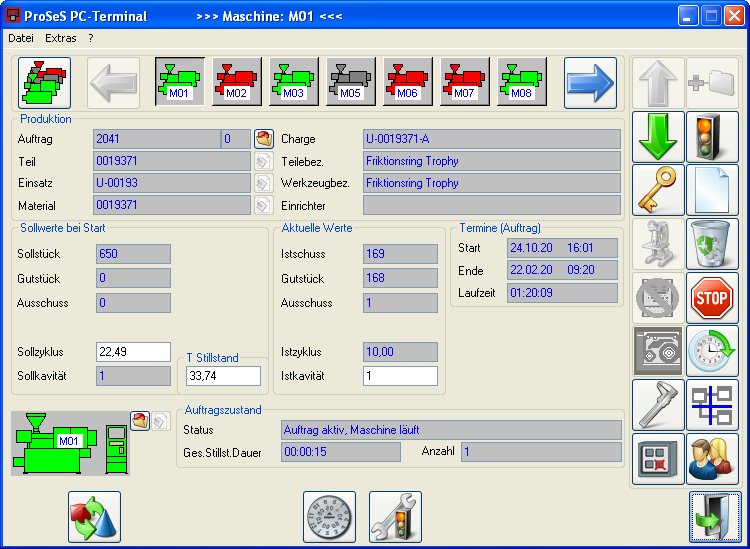Image resolution: width=750 pixels, height=549 pixels.
Task: Select machine M07 button
Action: click(x=465, y=81)
